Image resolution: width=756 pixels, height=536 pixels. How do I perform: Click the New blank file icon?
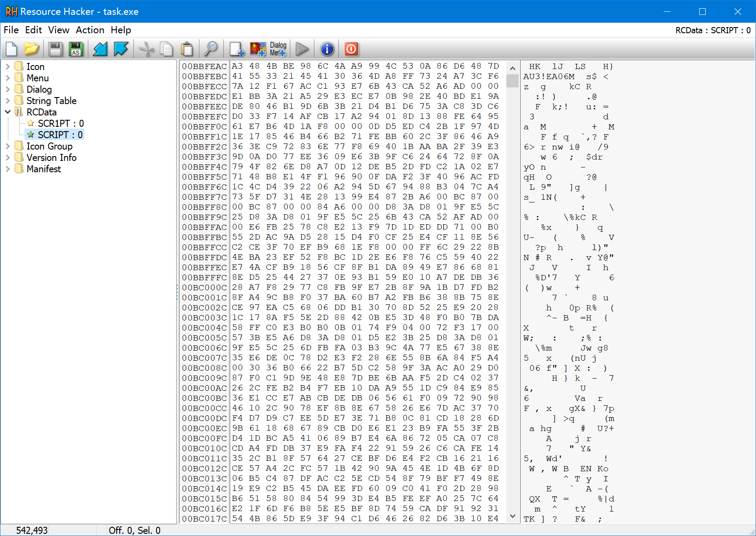[12, 49]
